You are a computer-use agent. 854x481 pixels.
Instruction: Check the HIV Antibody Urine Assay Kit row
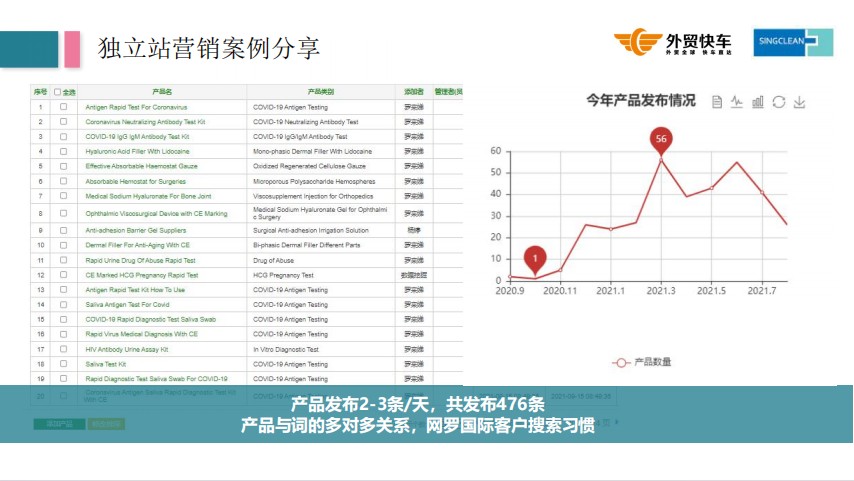point(64,349)
